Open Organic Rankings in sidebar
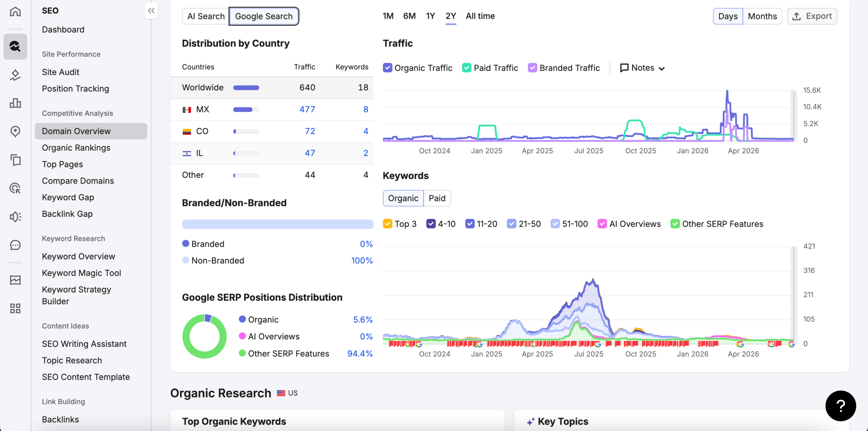The image size is (868, 431). click(76, 148)
